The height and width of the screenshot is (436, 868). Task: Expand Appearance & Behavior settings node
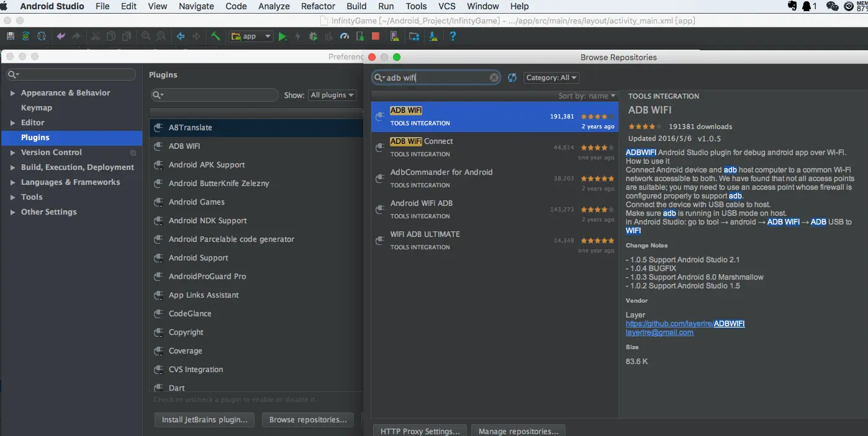tap(12, 93)
